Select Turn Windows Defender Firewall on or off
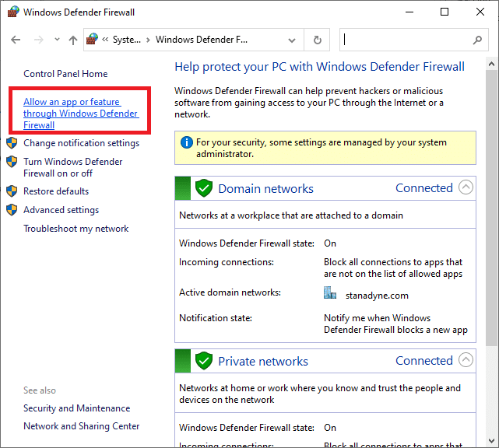This screenshot has height=448, width=499. (x=72, y=167)
